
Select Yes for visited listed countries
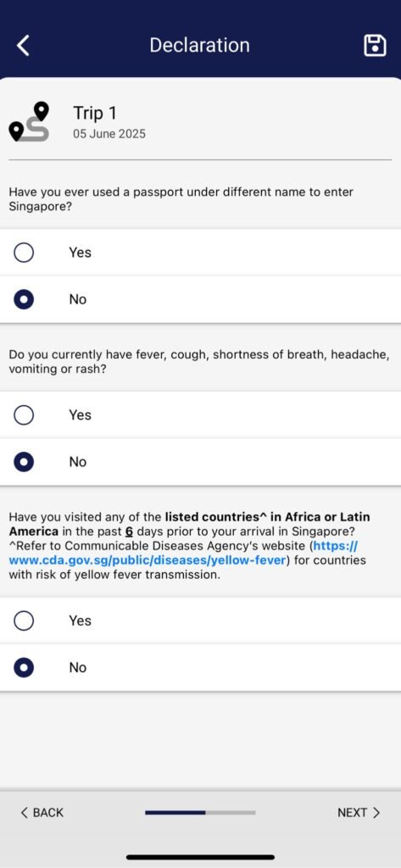point(200,621)
